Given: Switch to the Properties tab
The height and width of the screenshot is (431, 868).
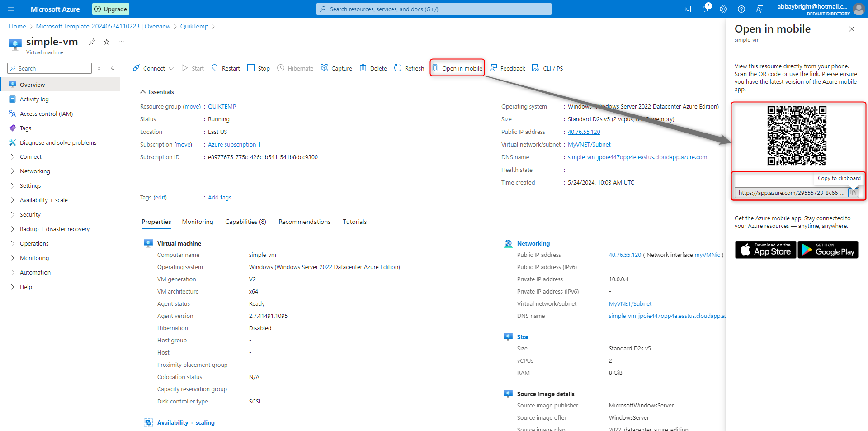Looking at the screenshot, I should point(156,222).
